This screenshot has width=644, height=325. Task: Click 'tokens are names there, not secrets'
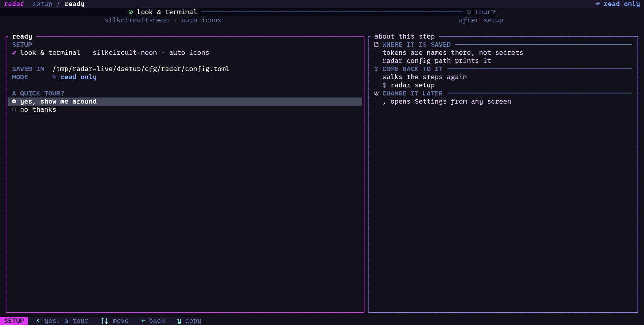453,53
